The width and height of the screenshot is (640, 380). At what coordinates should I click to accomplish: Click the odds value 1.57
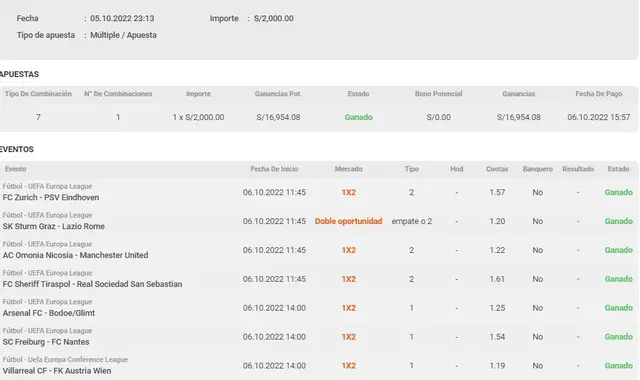click(x=497, y=192)
